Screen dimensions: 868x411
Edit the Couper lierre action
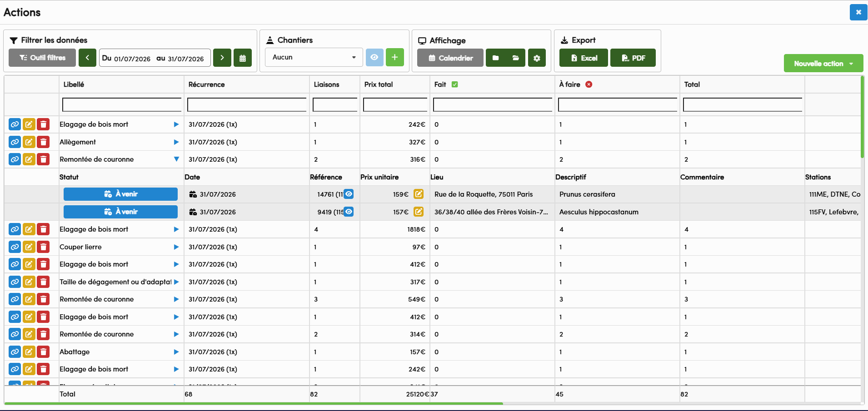click(29, 247)
